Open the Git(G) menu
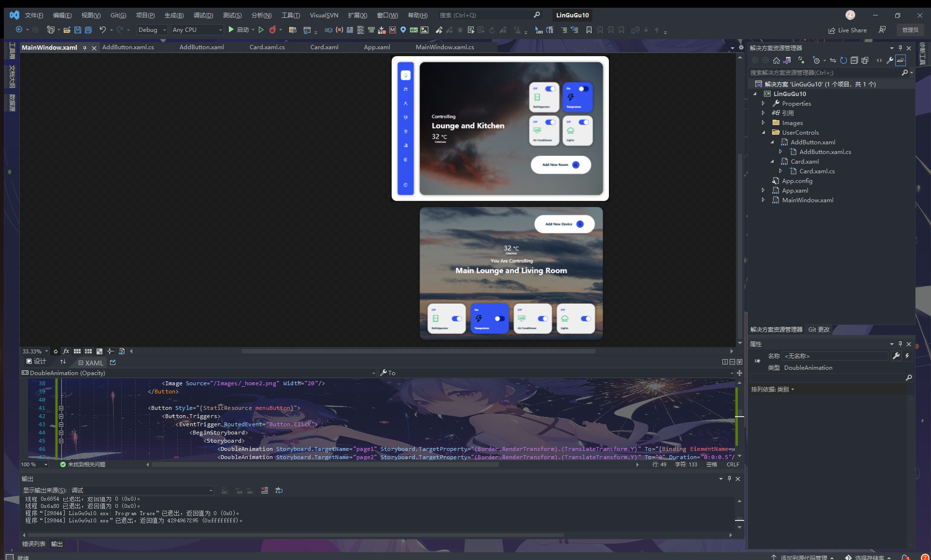The image size is (931, 560). (118, 15)
